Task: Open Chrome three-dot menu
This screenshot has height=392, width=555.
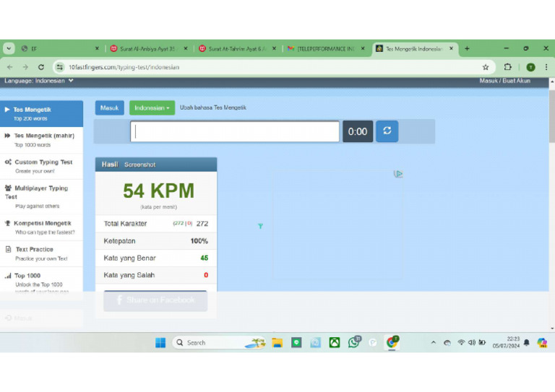Action: point(546,67)
